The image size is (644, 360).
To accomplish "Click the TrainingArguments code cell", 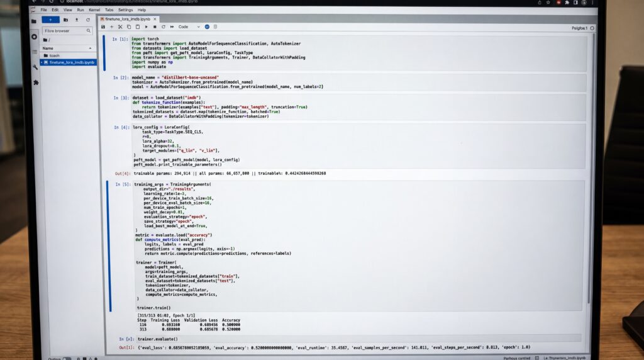I will coord(357,245).
